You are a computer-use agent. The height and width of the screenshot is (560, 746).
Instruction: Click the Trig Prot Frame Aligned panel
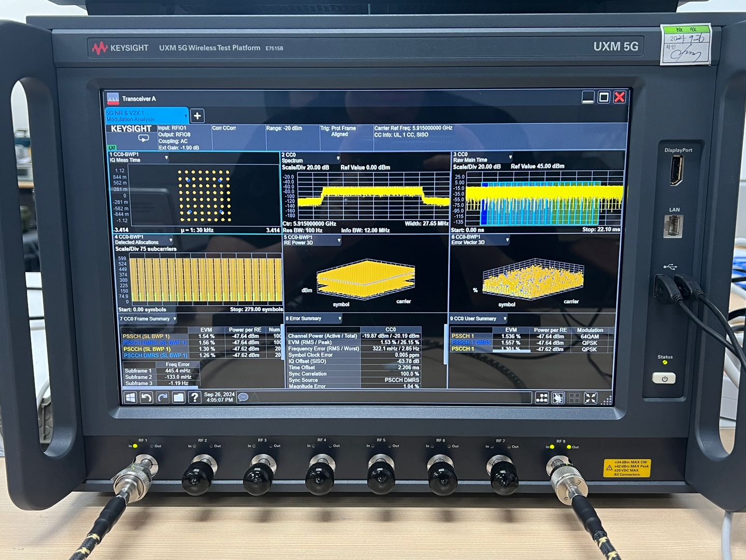tap(346, 137)
